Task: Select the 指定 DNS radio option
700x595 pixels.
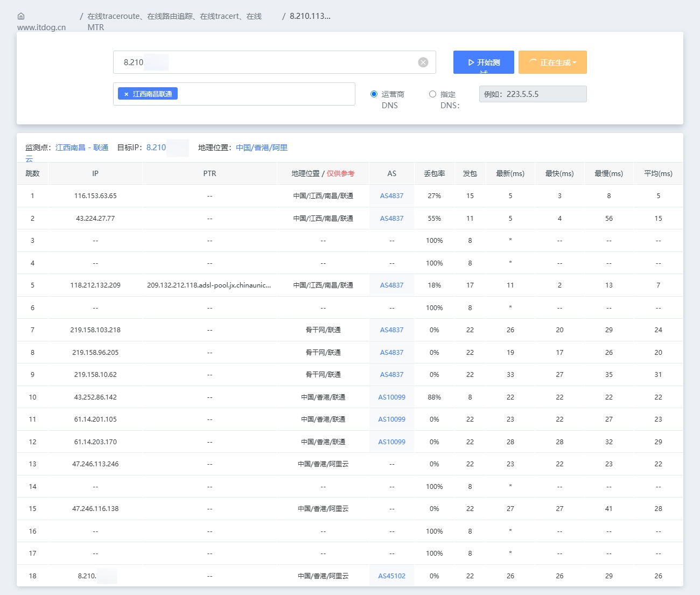Action: 432,94
